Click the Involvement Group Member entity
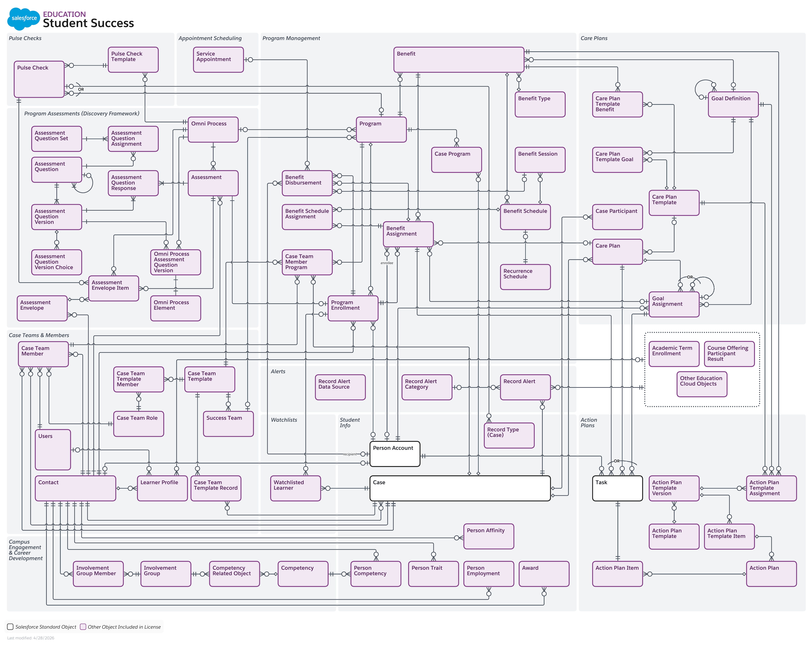The width and height of the screenshot is (812, 653). point(98,574)
